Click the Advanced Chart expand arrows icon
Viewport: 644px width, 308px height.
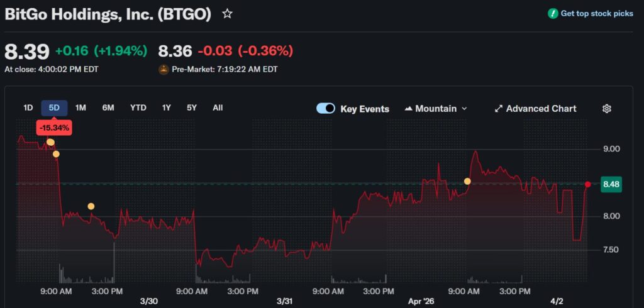tap(499, 109)
